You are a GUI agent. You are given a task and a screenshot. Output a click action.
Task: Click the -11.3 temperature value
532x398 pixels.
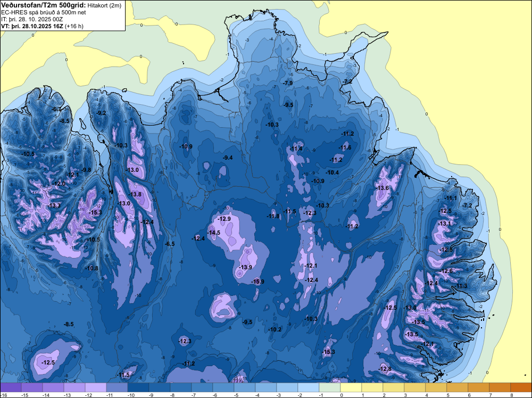[x=461, y=286]
